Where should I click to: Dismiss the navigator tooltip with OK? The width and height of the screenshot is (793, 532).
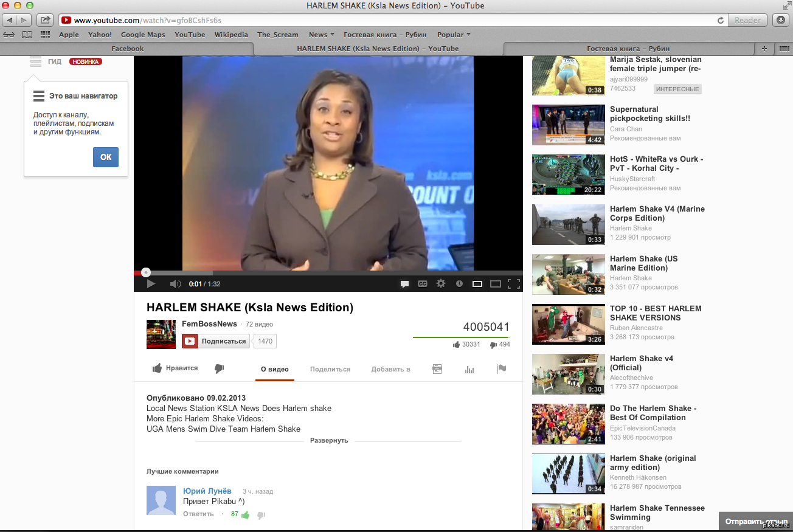tap(106, 157)
